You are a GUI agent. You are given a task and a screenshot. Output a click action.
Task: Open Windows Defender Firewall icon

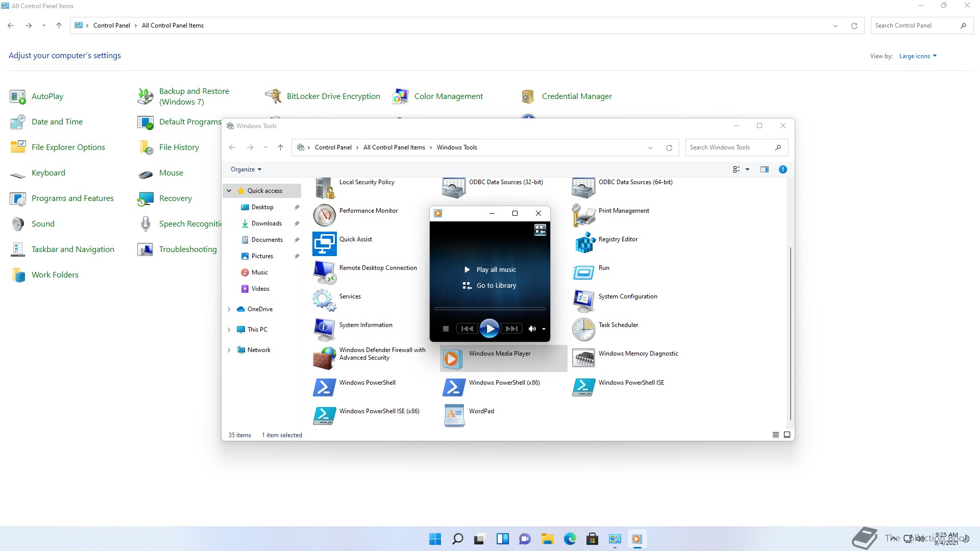(324, 358)
